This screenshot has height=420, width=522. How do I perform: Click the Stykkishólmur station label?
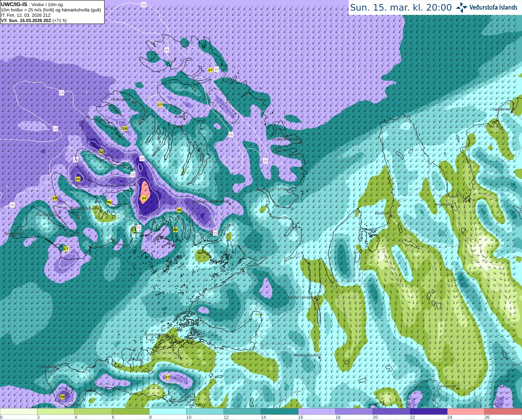point(157,334)
